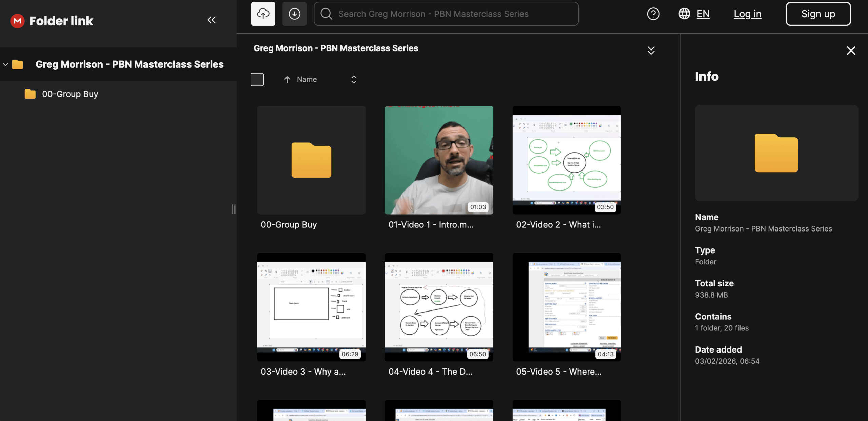Click the globe language icon
The image size is (868, 421).
pyautogui.click(x=684, y=14)
